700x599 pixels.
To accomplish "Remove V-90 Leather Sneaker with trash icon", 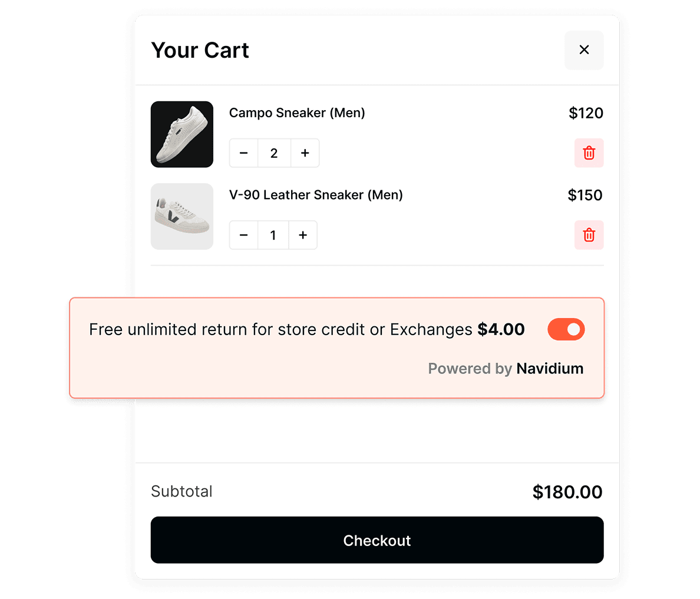I will [x=589, y=235].
